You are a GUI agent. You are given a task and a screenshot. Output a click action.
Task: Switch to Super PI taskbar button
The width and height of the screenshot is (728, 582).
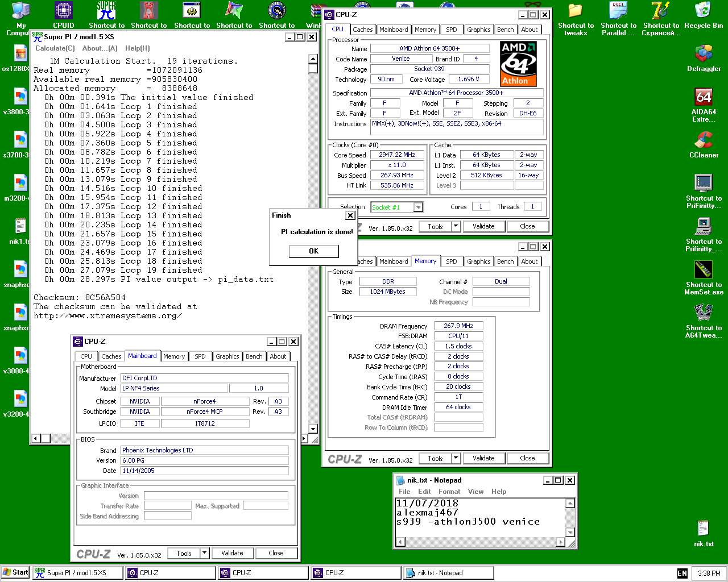coord(78,573)
